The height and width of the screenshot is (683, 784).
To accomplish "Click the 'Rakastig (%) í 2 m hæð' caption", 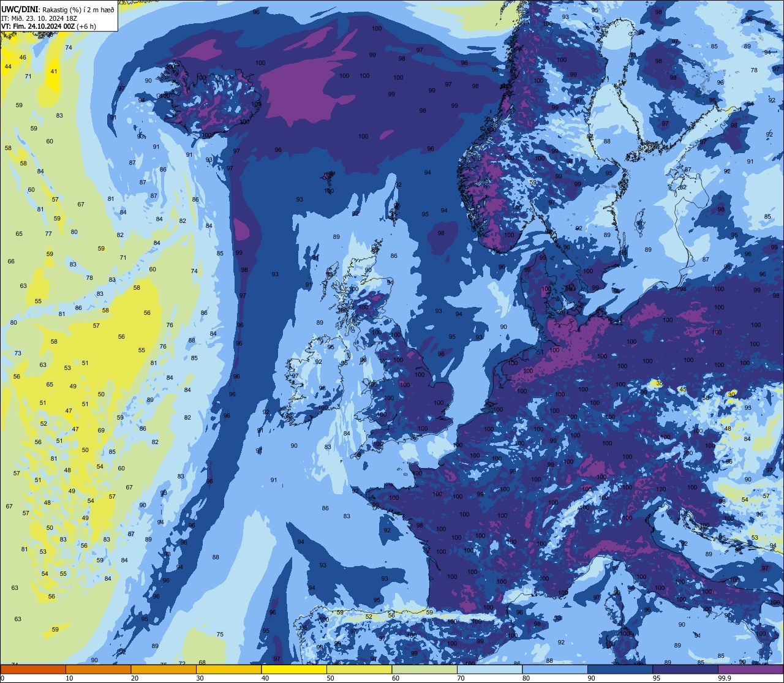I will point(78,10).
